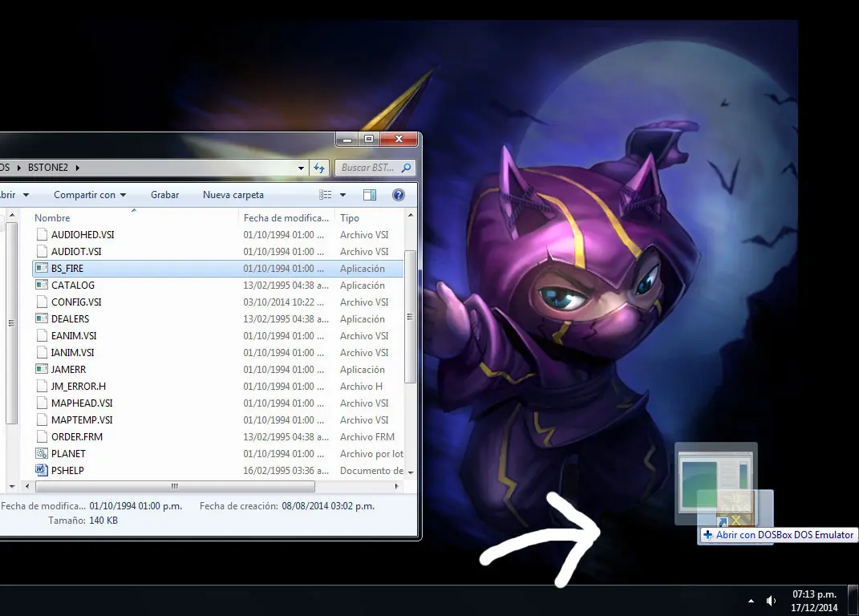
Task: Click the Show desktop button
Action: [x=853, y=600]
